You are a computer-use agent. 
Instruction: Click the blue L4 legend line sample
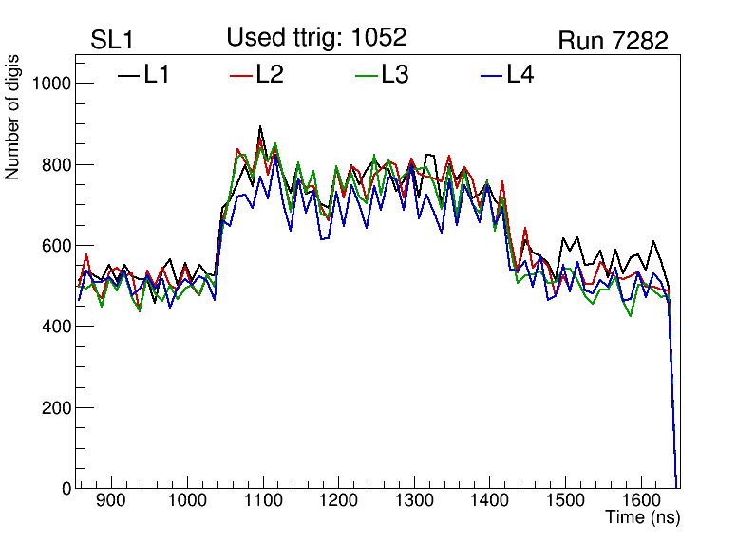(492, 76)
